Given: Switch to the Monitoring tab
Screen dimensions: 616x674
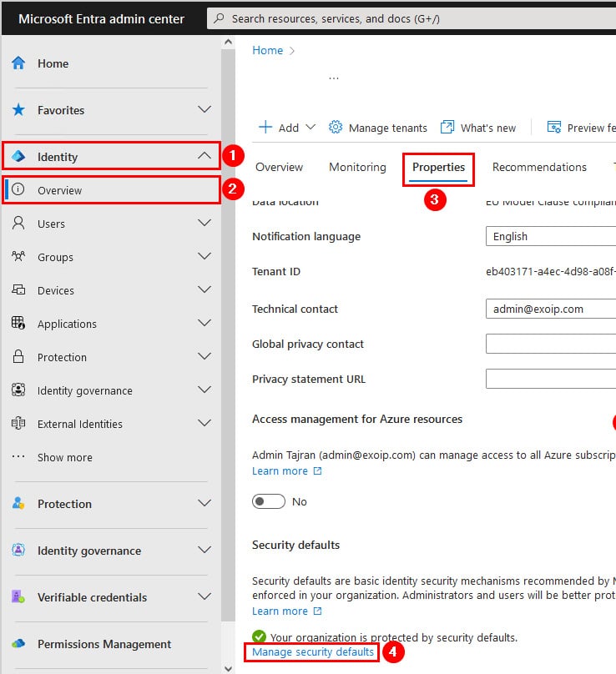Looking at the screenshot, I should click(x=357, y=167).
